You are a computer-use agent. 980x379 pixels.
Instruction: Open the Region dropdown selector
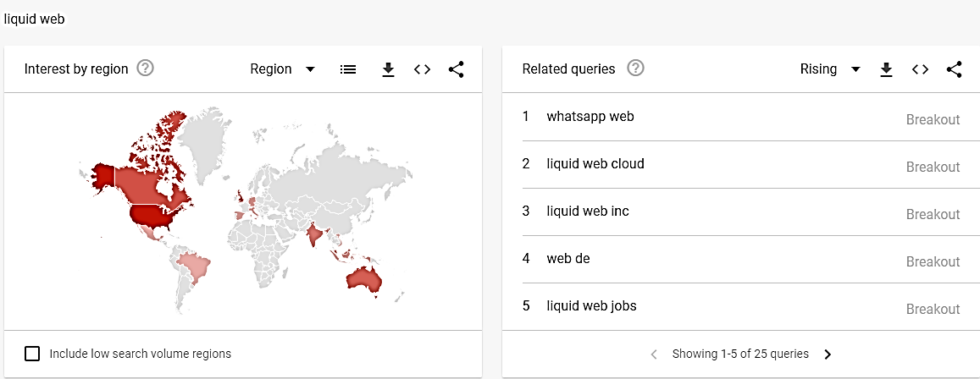coord(283,69)
